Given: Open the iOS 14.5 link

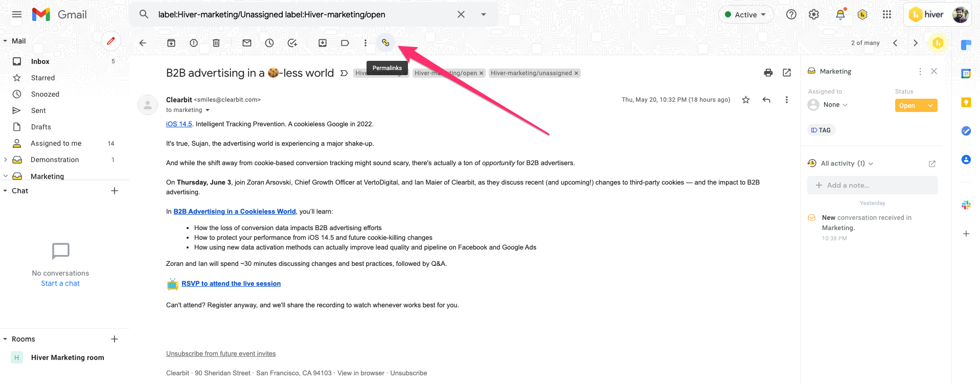Looking at the screenshot, I should pyautogui.click(x=179, y=124).
